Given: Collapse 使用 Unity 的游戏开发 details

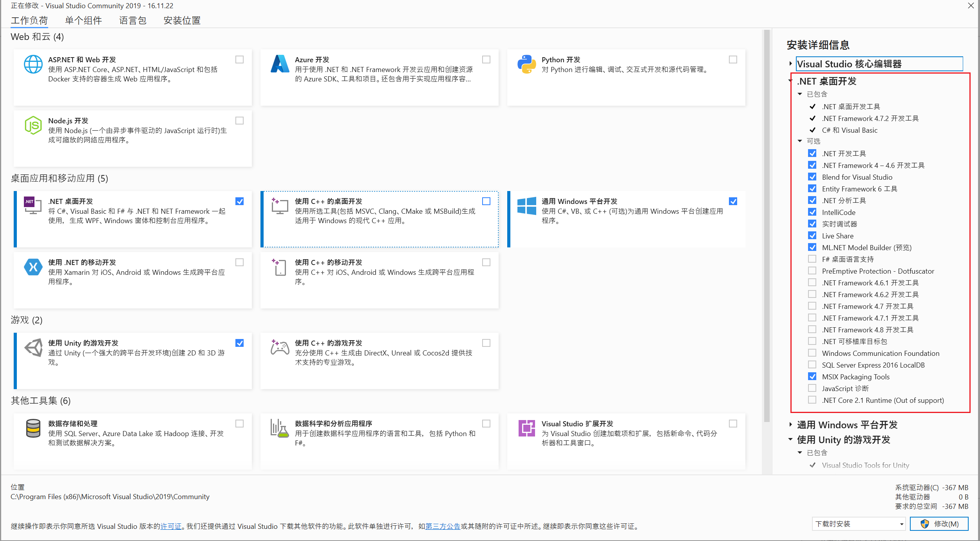Looking at the screenshot, I should (x=790, y=440).
